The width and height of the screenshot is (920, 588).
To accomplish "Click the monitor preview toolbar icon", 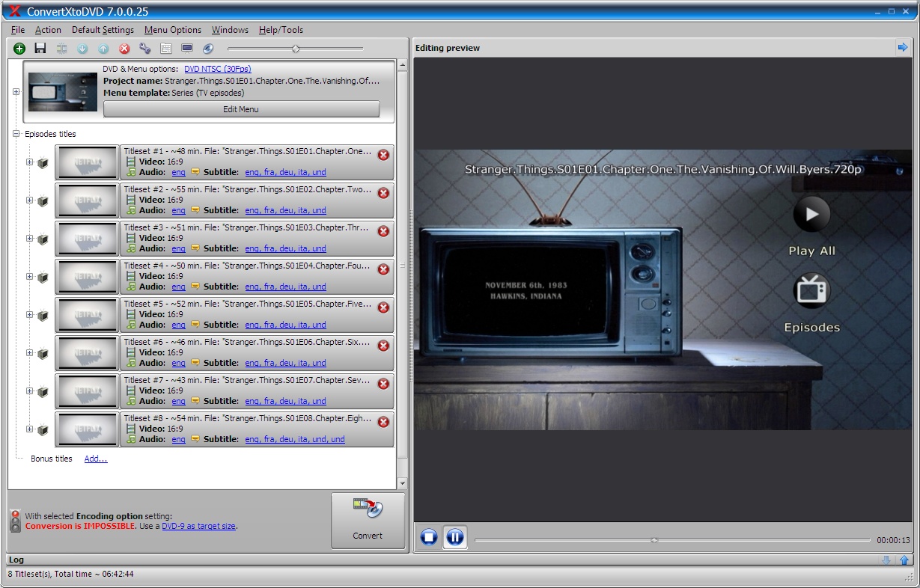I will coord(187,49).
